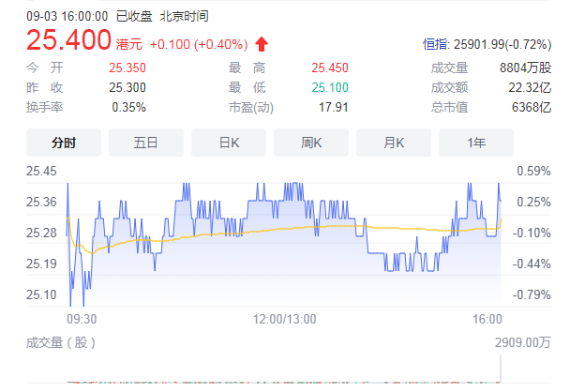Click the 最低 value 25.100
585x392 pixels.
click(330, 88)
